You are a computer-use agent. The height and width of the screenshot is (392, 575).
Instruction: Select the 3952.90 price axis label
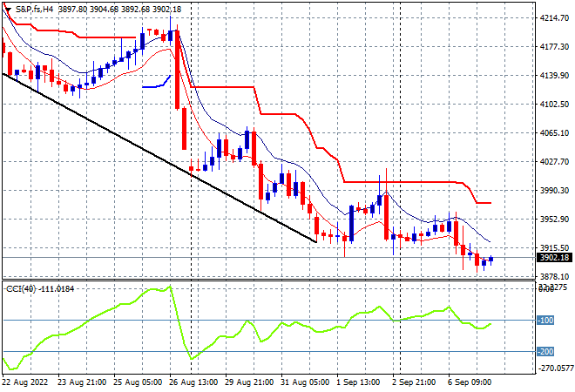[554, 219]
